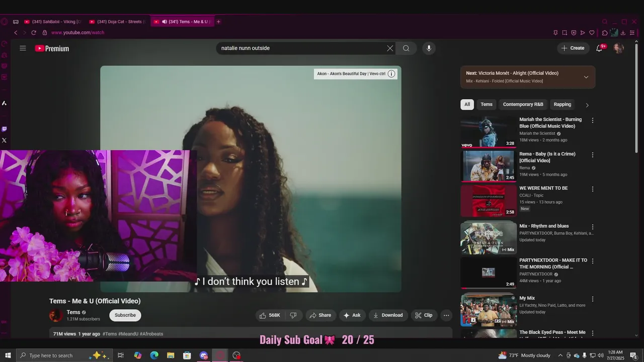
Task: Open GX Corner controller icon
Action: (16, 22)
